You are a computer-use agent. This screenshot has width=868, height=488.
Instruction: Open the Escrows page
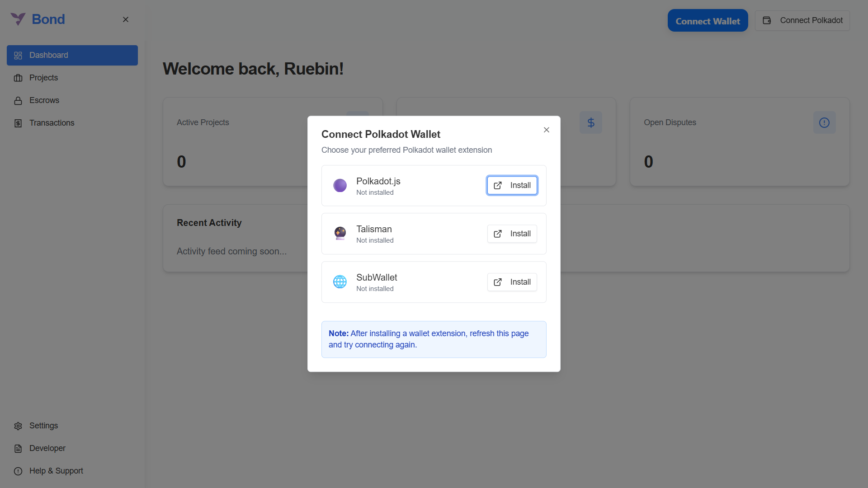(72, 100)
